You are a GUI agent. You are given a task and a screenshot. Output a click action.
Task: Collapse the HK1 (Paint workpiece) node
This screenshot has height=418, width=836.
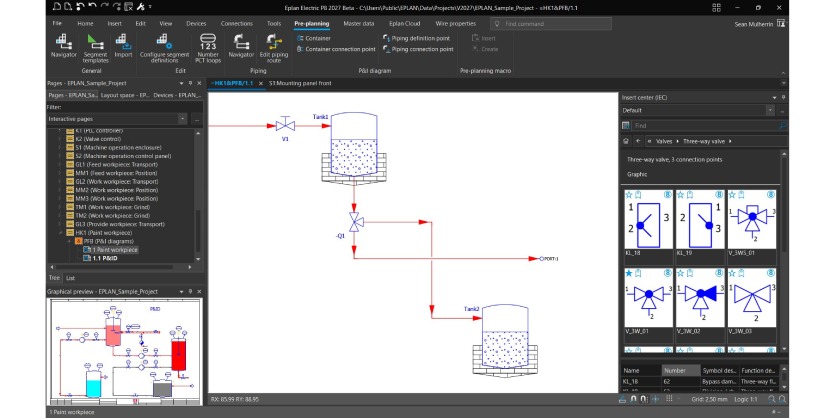click(60, 232)
